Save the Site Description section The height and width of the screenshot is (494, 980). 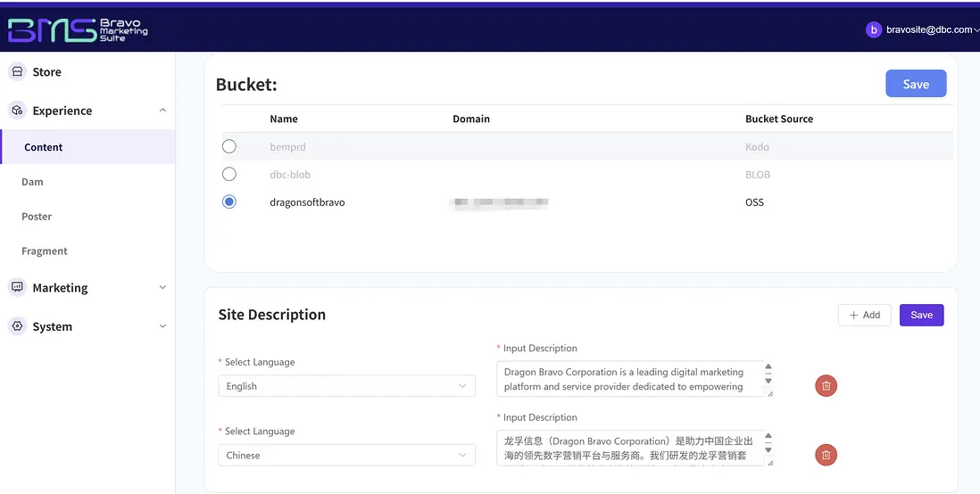click(921, 315)
